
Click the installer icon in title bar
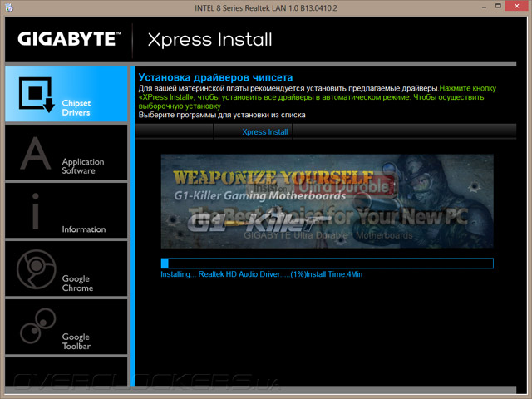[x=9, y=7]
